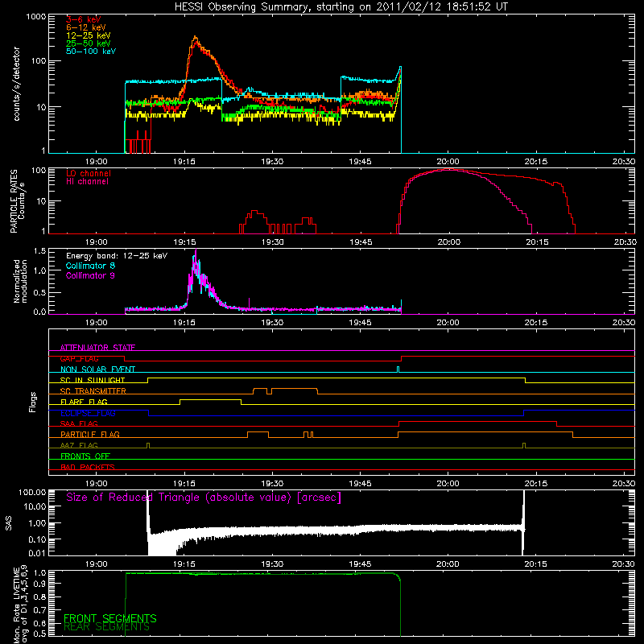This screenshot has width=644, height=644.
Task: Click the raised FLARE_FLAG yellow segment
Action: (210, 399)
